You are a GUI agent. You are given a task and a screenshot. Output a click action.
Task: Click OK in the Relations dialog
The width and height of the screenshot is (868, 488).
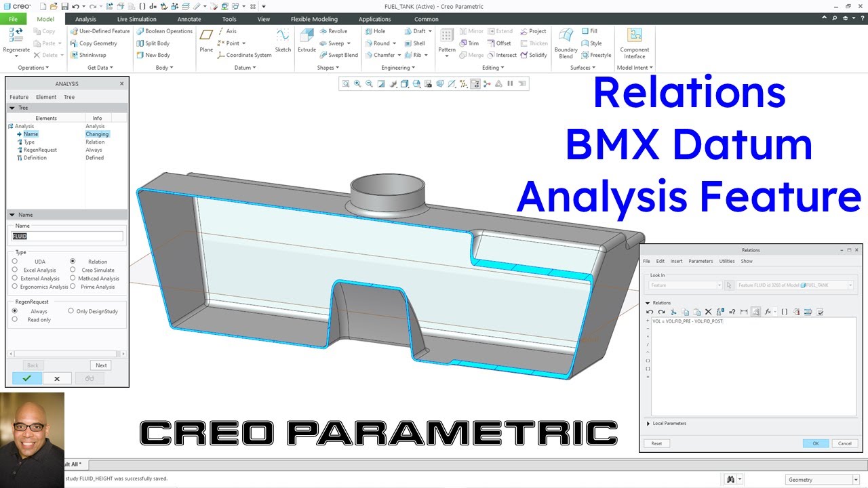(x=816, y=443)
